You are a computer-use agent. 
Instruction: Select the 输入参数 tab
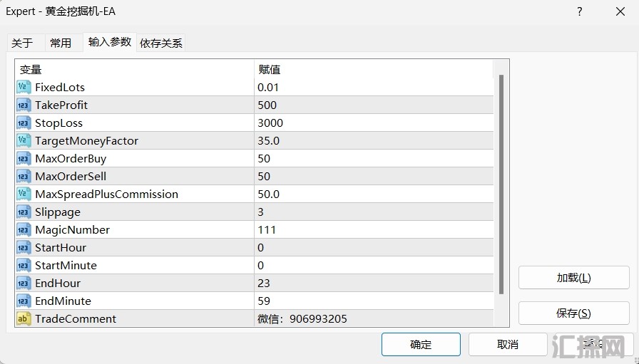tap(110, 42)
